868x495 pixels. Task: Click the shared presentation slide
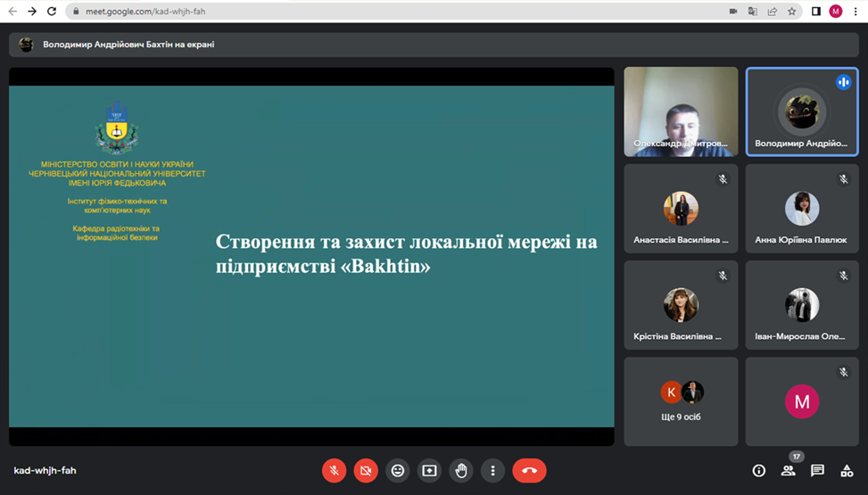[x=311, y=256]
